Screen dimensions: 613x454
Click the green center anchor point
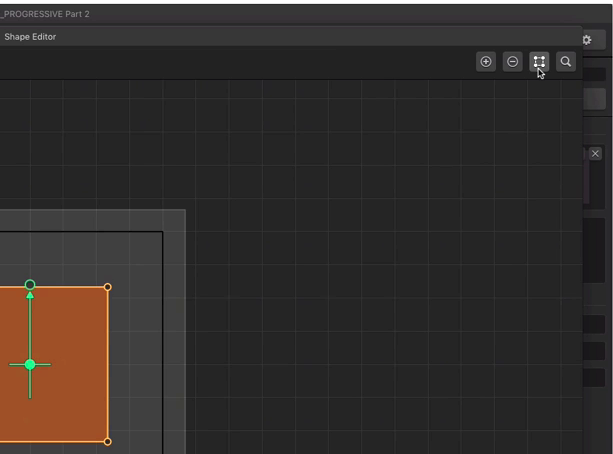[30, 365]
